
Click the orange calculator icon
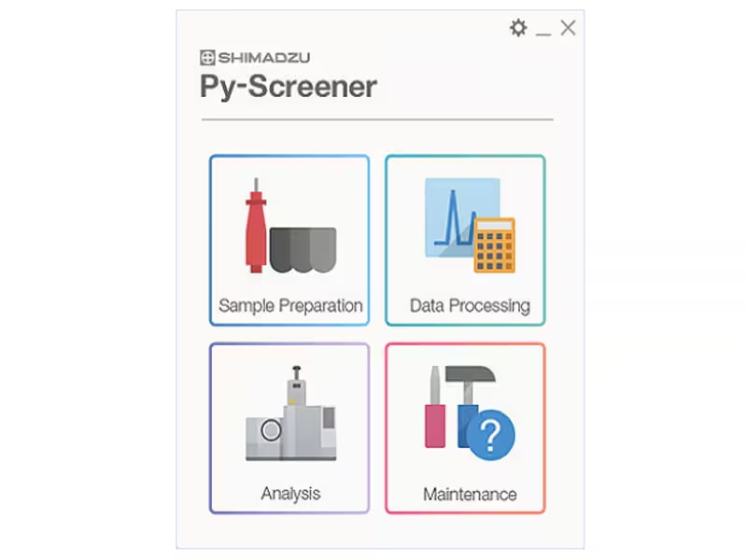click(x=495, y=245)
